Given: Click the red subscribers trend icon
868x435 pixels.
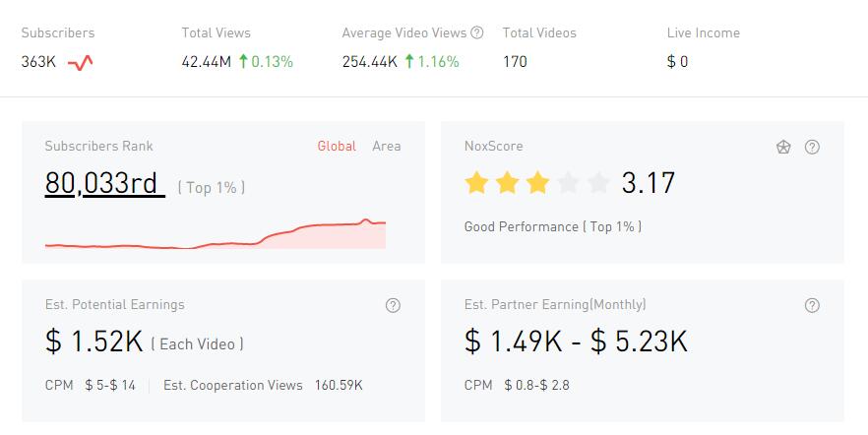Looking at the screenshot, I should pos(81,62).
